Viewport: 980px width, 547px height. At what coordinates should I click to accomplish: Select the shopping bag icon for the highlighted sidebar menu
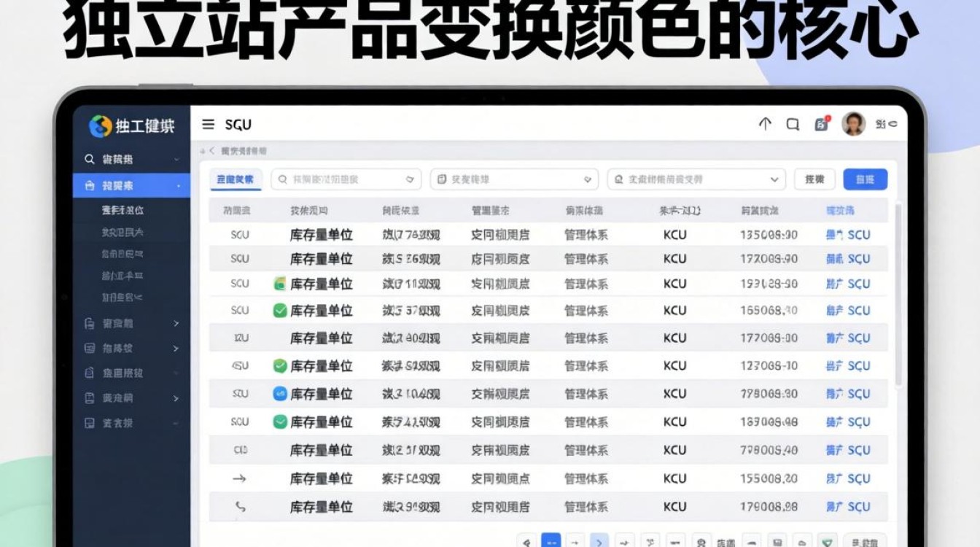click(x=90, y=185)
